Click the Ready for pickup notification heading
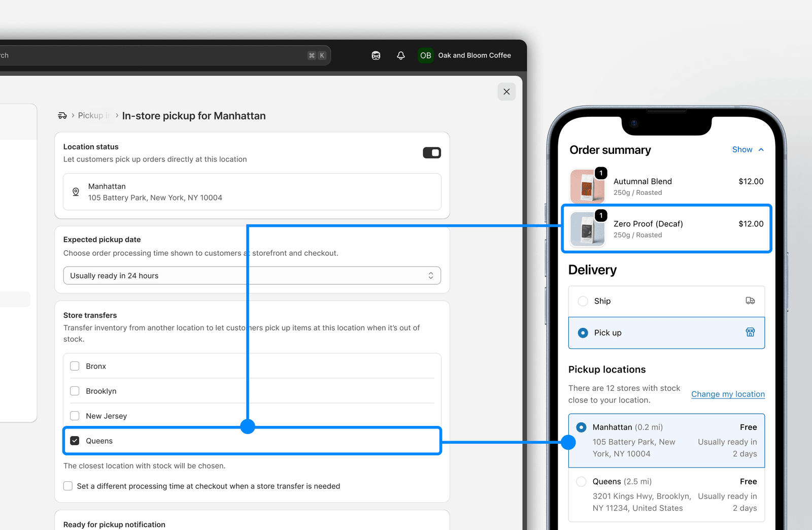This screenshot has width=812, height=530. [x=114, y=524]
